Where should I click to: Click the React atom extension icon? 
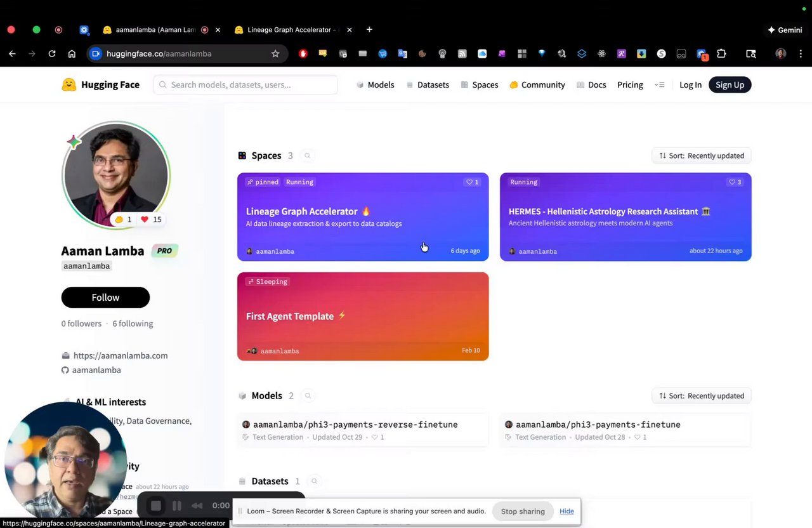pos(601,54)
